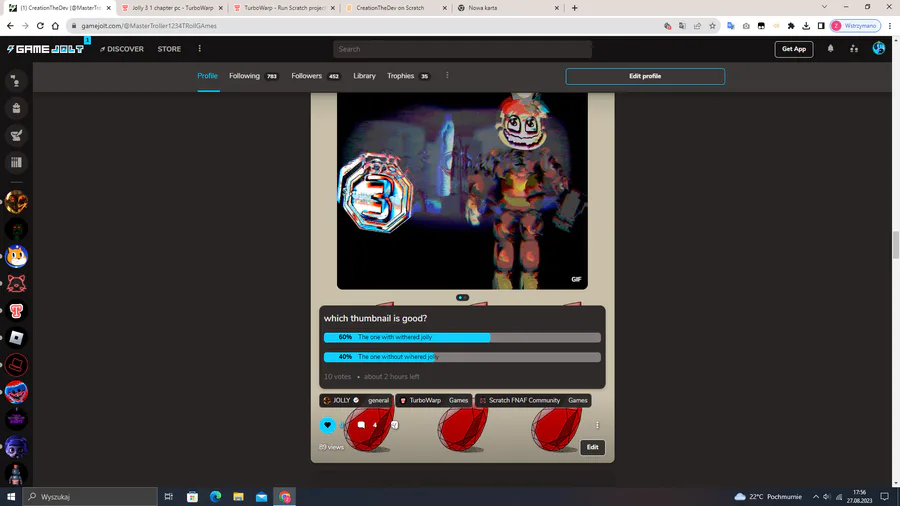The height and width of the screenshot is (506, 900).
Task: Like the post with the heart button
Action: click(x=328, y=425)
